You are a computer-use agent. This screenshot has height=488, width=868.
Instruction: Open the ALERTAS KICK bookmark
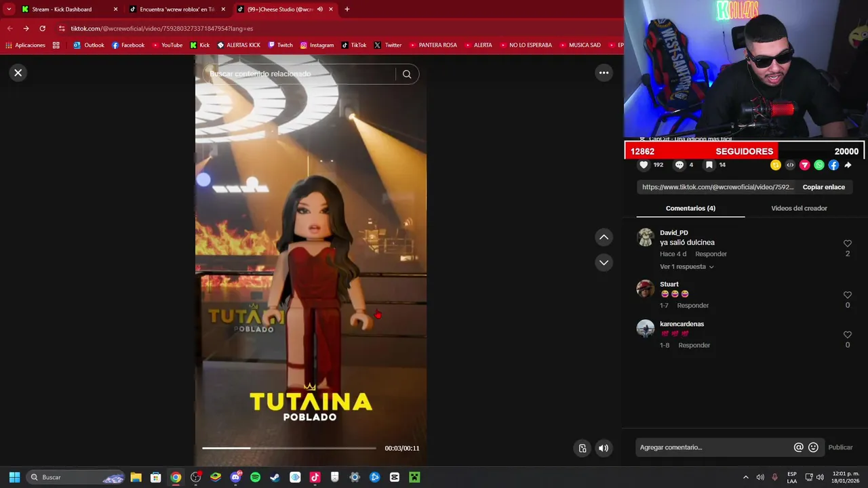(x=239, y=45)
